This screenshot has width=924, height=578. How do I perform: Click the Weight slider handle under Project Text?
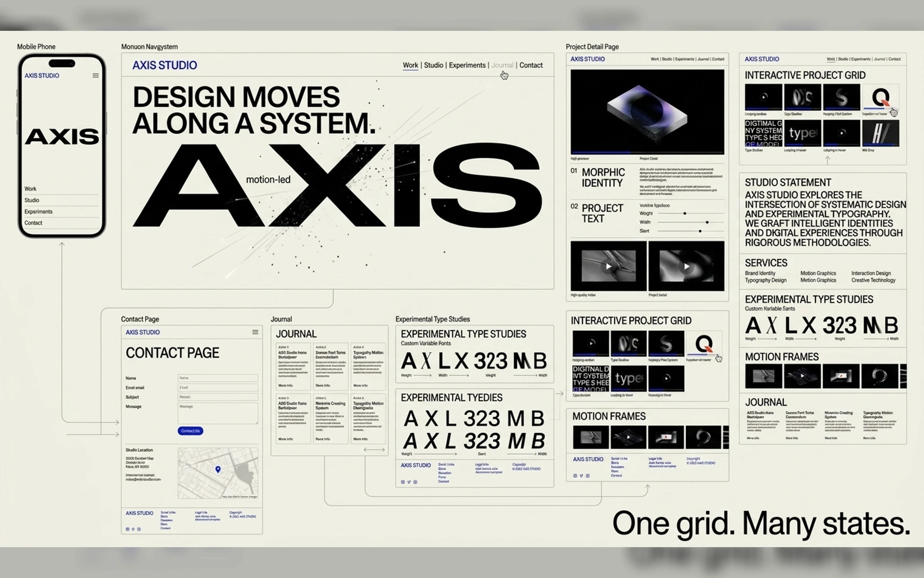coord(685,213)
